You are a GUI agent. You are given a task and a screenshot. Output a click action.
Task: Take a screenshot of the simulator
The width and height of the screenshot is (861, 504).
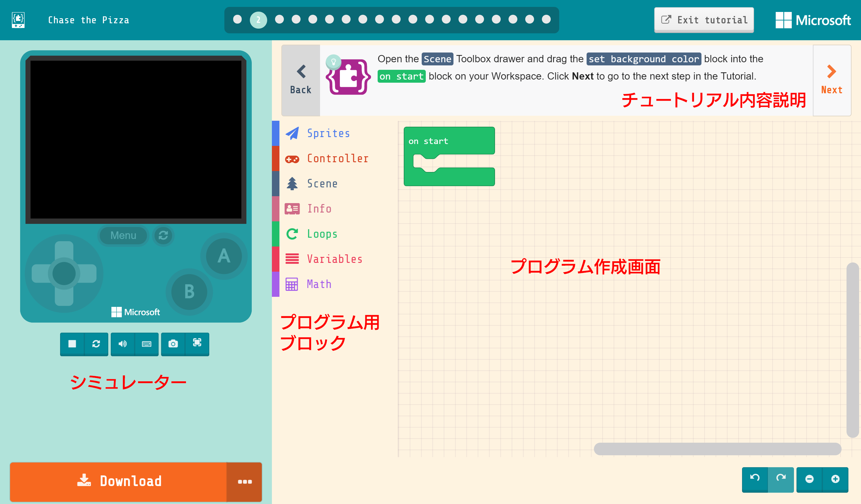pyautogui.click(x=173, y=344)
